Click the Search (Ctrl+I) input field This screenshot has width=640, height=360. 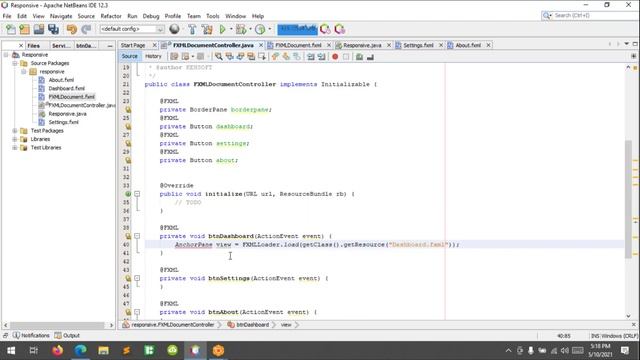(x=594, y=16)
